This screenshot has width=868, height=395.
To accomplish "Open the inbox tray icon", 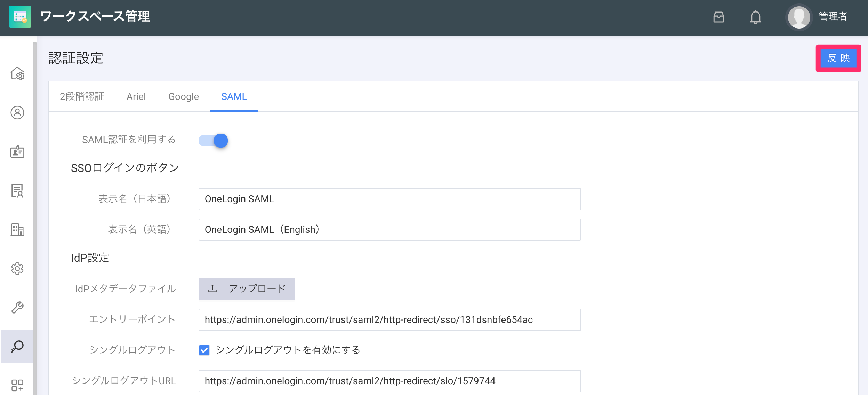I will pyautogui.click(x=718, y=17).
